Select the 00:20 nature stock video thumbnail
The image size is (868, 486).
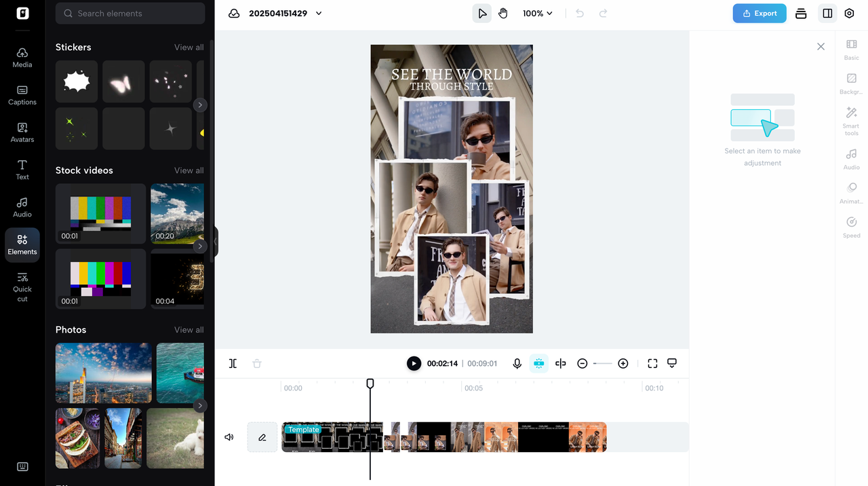(x=178, y=212)
